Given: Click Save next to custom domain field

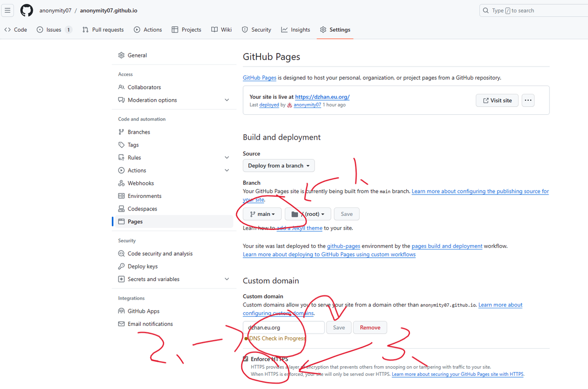Looking at the screenshot, I should click(339, 328).
